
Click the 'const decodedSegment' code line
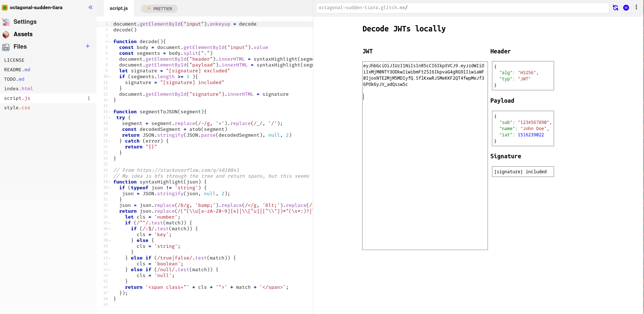pos(175,129)
